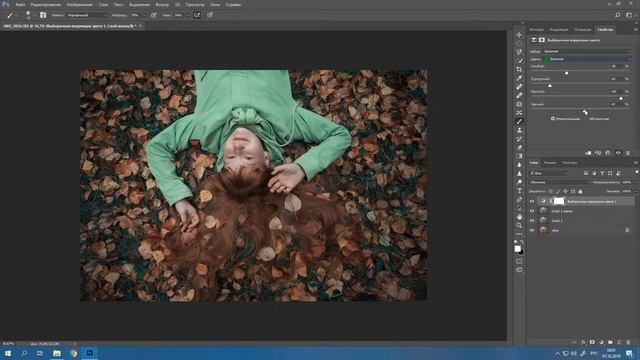Screen dimensions: 640x360
Task: Open the brush Mode dropdown in options bar
Action: (87, 15)
